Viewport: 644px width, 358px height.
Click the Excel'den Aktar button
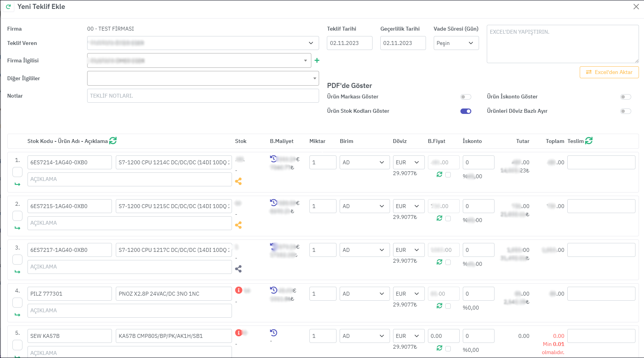tap(609, 72)
